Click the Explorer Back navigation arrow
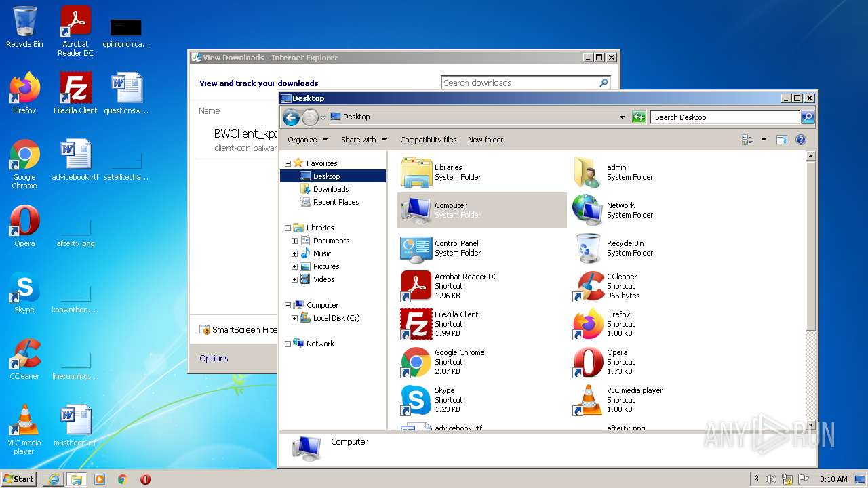Viewport: 868px width, 488px height. 291,117
